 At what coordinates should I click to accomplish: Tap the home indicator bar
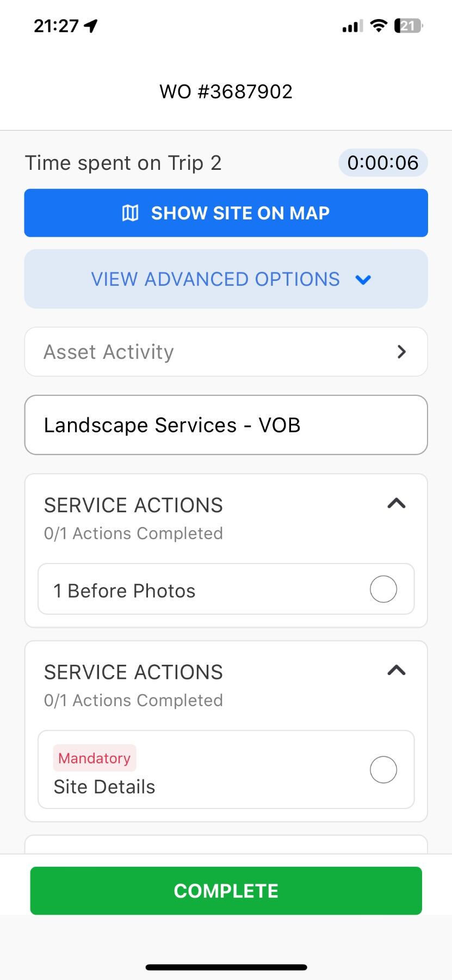(226, 967)
